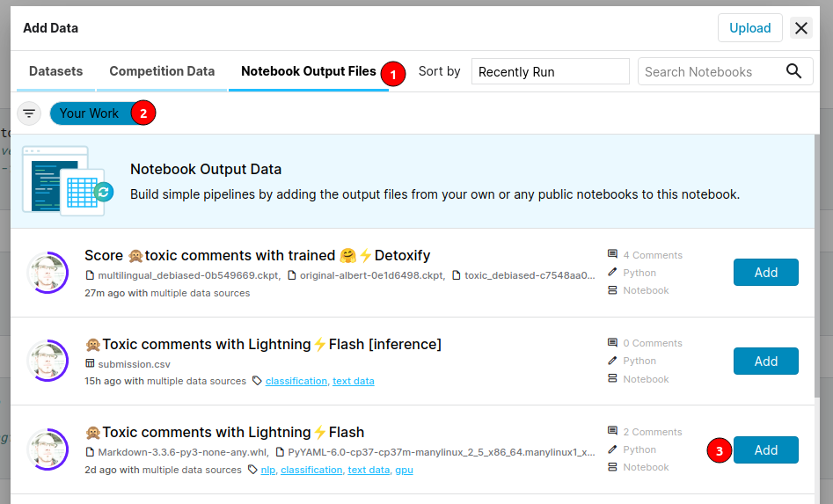Screen dimensions: 833x504
Task: Toggle the Your Work filter chip
Action: [89, 113]
